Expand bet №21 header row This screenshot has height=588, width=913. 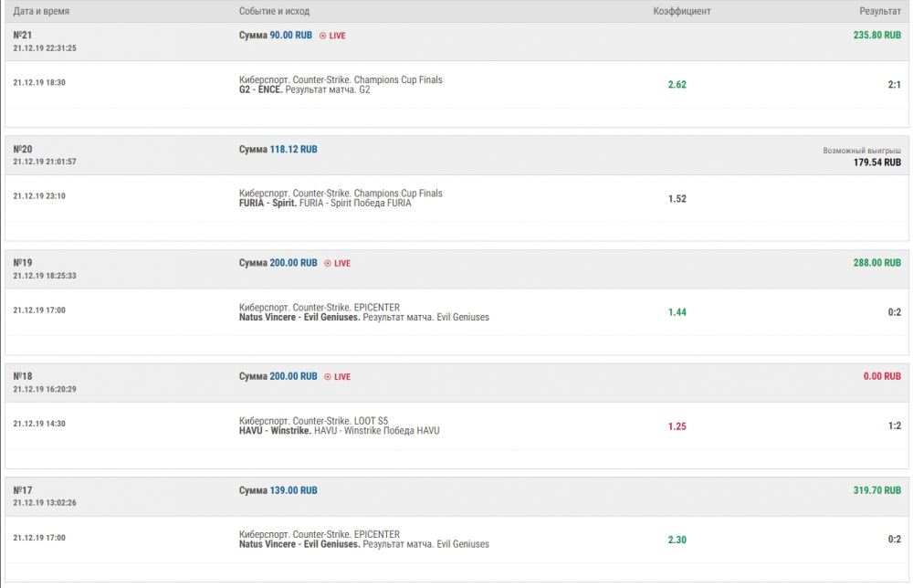click(x=456, y=41)
